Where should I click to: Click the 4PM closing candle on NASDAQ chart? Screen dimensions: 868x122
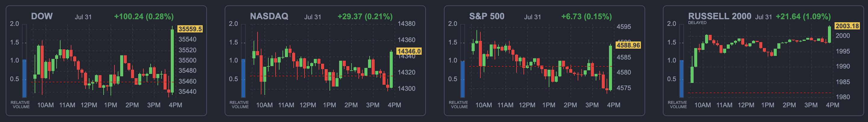tap(391, 70)
